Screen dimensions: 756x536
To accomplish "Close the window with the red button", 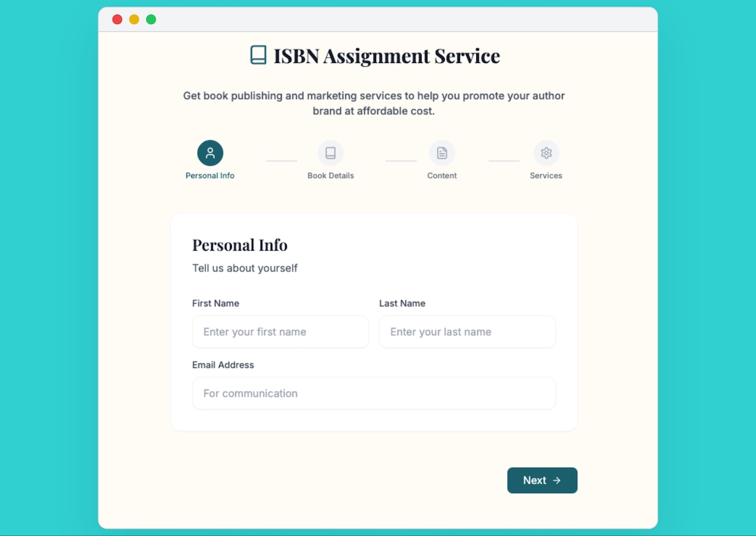I will (x=117, y=20).
